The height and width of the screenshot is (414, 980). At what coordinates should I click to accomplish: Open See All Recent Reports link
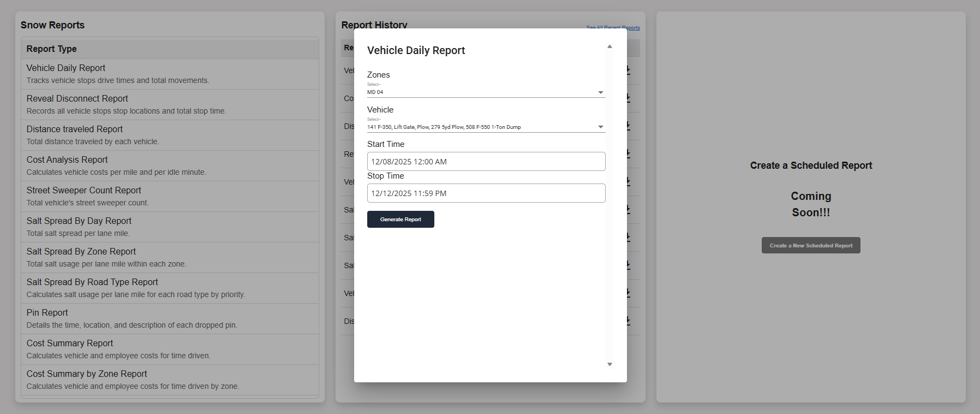(x=613, y=27)
